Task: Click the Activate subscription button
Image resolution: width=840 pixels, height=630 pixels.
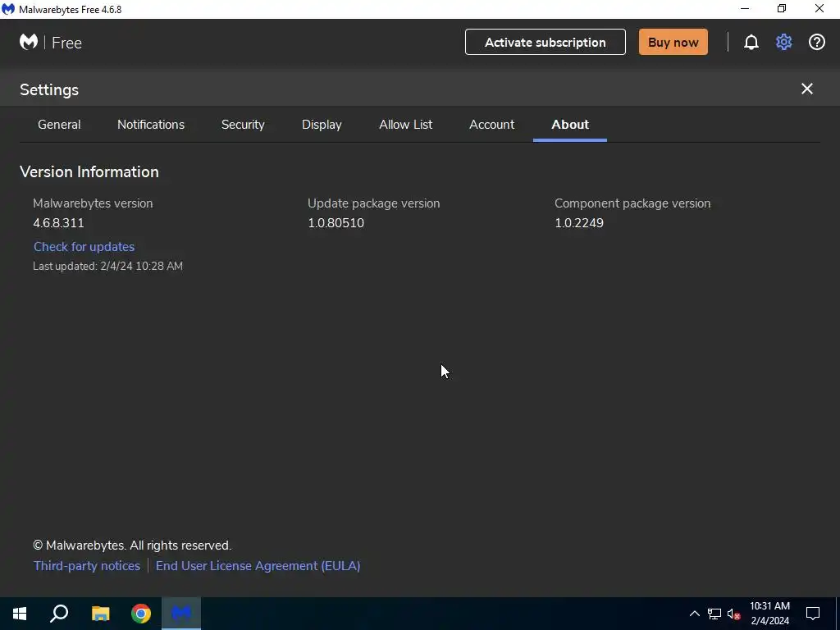Action: pos(546,43)
